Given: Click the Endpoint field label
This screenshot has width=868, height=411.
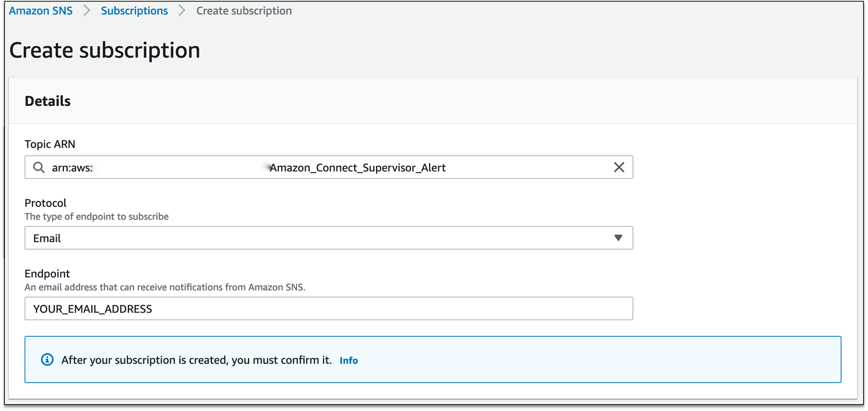Looking at the screenshot, I should click(47, 273).
